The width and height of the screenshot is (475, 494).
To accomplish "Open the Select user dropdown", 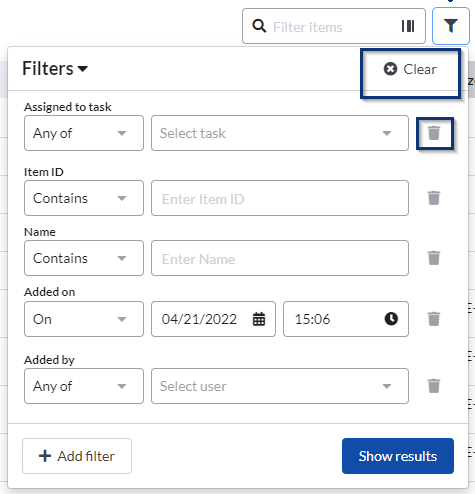I will (x=280, y=386).
